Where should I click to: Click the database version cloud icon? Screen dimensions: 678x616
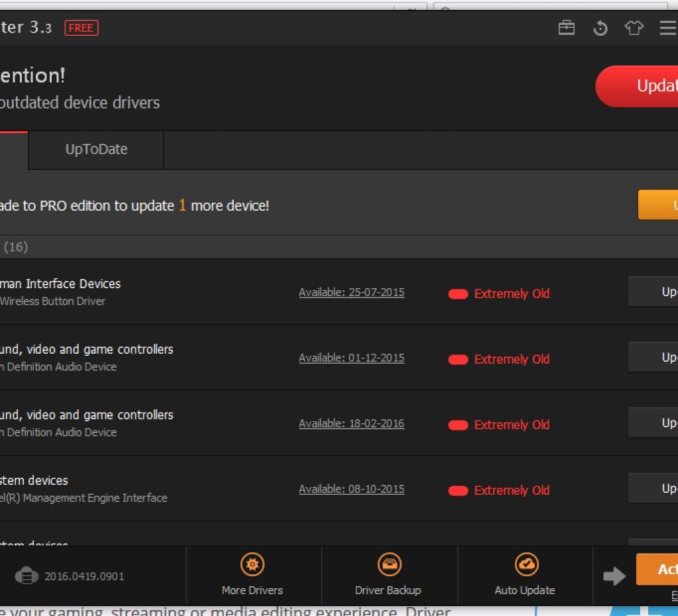point(26,576)
